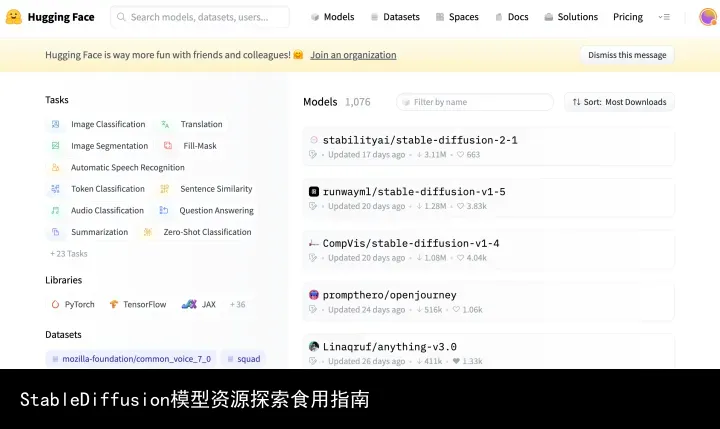Open the Docs navigation tab
Viewport: 720px width, 429px height.
pos(512,17)
